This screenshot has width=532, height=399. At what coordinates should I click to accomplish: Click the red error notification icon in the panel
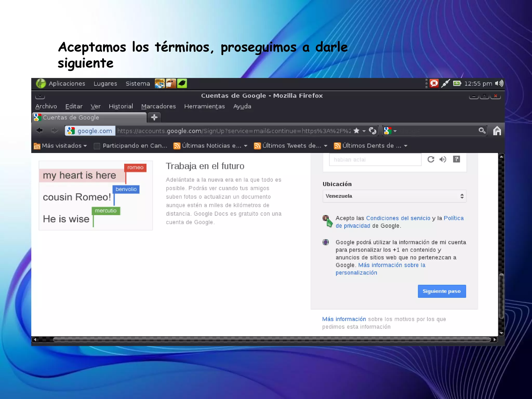point(434,83)
